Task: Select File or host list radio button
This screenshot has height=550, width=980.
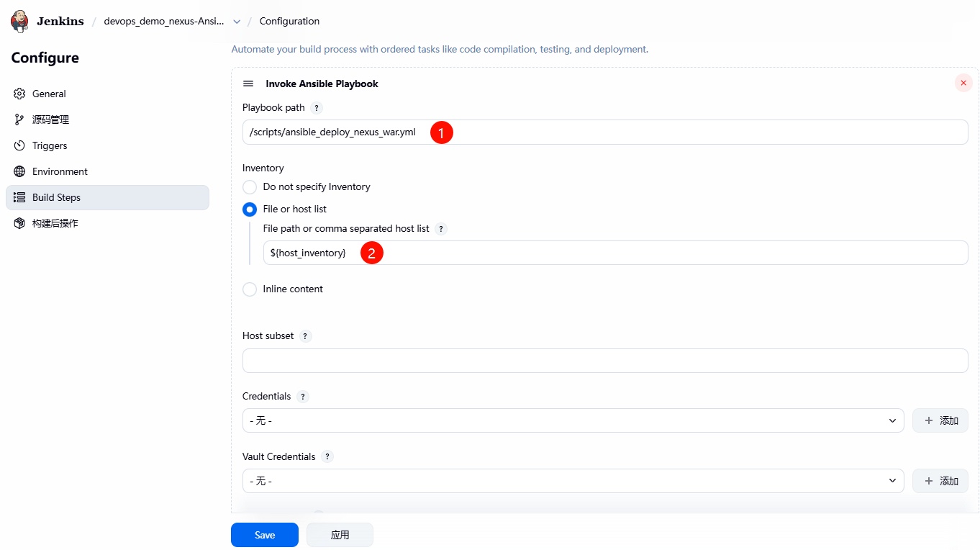Action: 250,209
